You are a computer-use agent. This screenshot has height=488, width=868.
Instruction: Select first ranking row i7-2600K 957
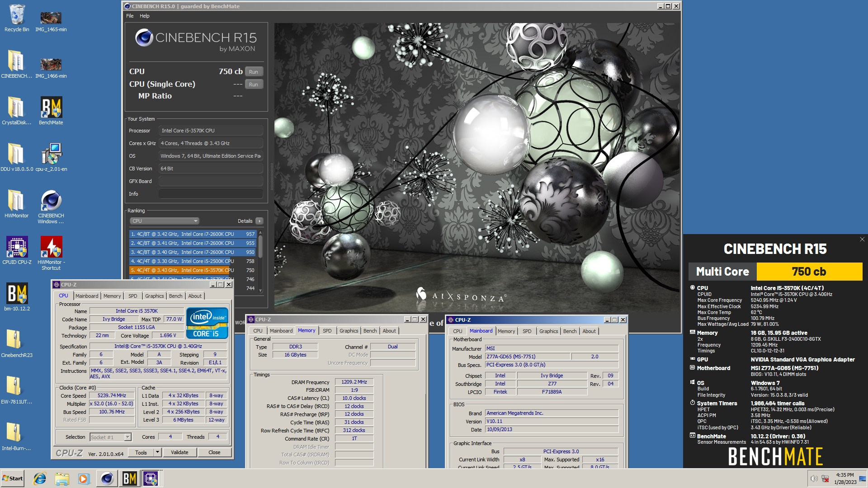193,234
